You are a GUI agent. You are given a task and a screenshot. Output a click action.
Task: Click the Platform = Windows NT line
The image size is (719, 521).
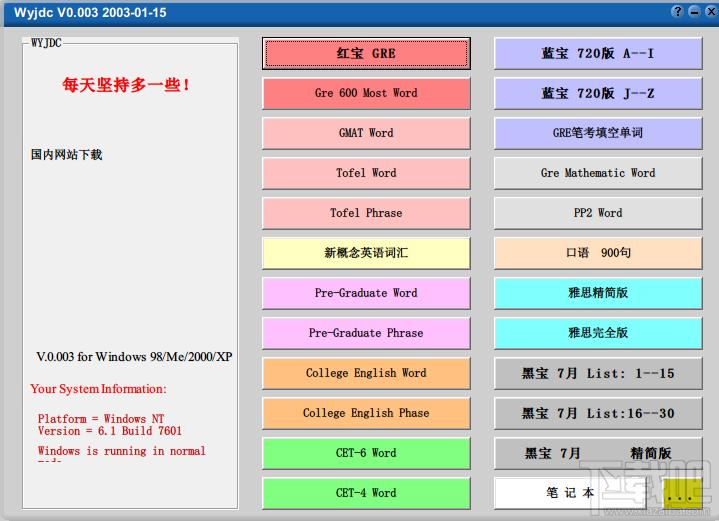click(x=101, y=419)
